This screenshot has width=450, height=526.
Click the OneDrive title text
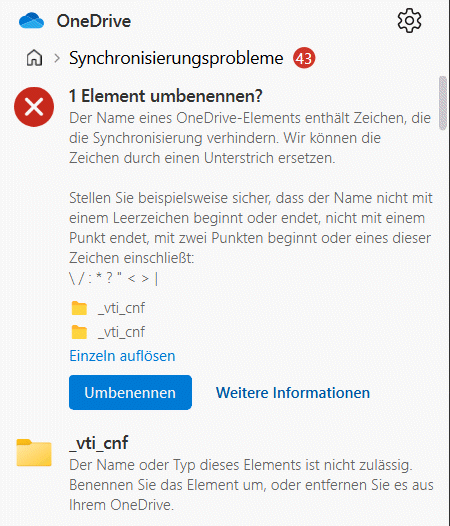click(x=94, y=21)
